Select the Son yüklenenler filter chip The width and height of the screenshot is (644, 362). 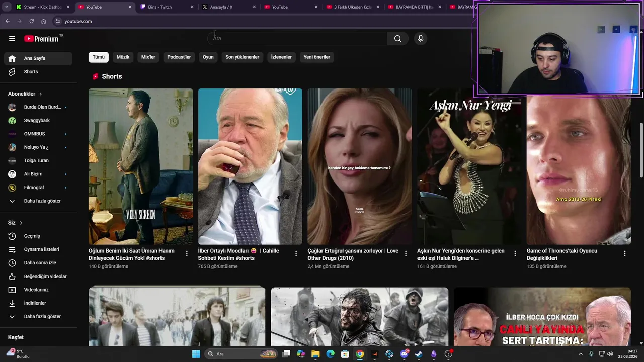tap(242, 57)
